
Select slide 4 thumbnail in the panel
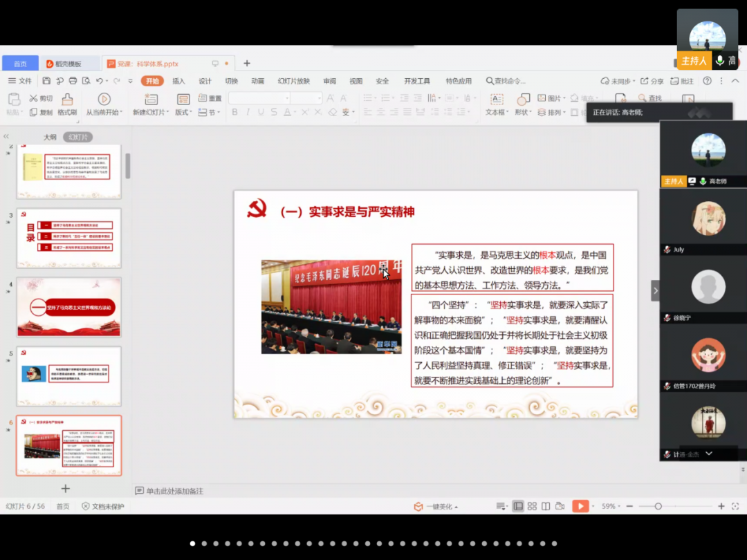pos(68,307)
